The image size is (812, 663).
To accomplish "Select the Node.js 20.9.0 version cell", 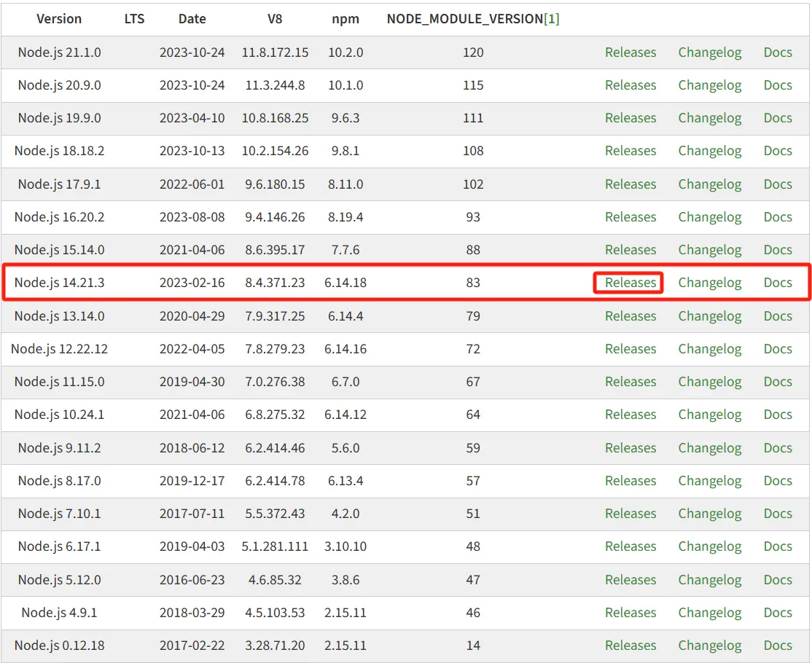I will coord(59,85).
